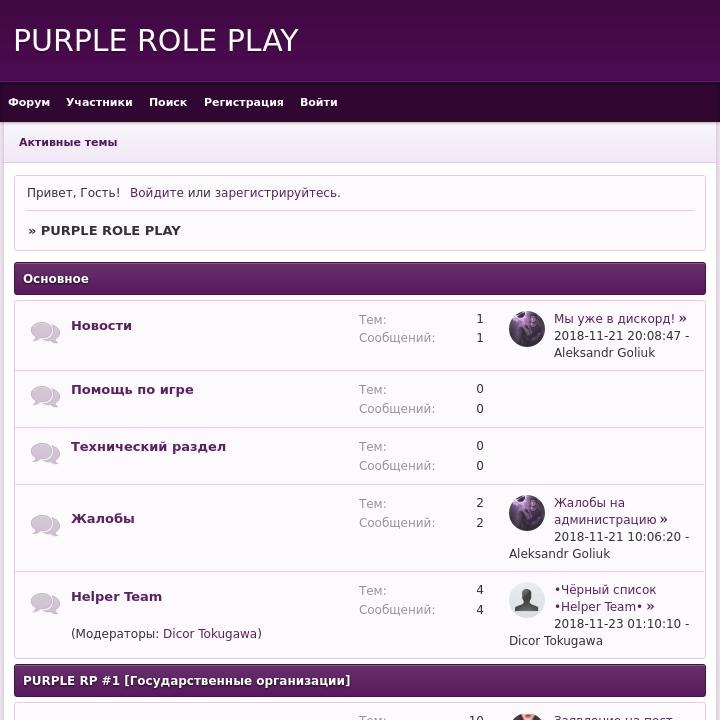Click the speech-bubble icon beside Жалобы

click(x=45, y=525)
